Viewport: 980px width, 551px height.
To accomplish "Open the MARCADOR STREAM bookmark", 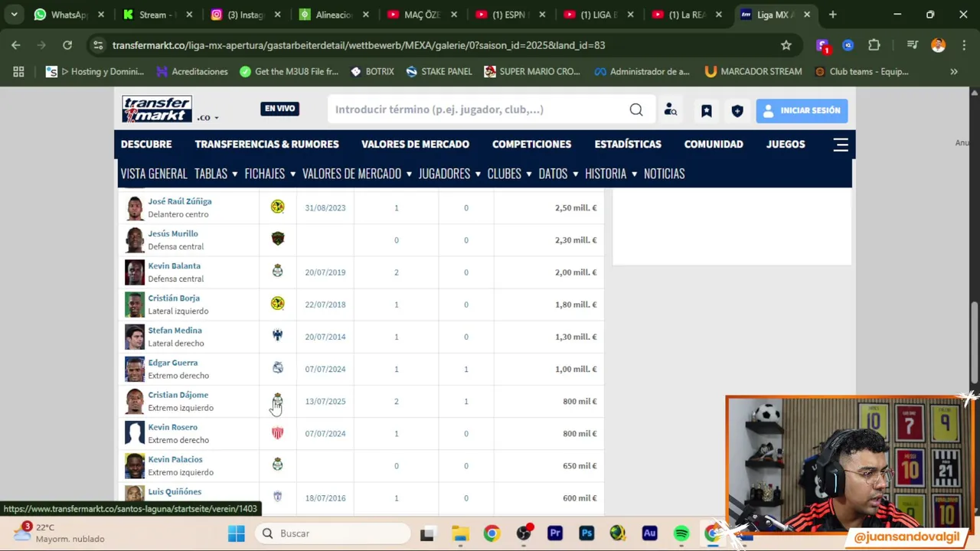I will tap(753, 72).
